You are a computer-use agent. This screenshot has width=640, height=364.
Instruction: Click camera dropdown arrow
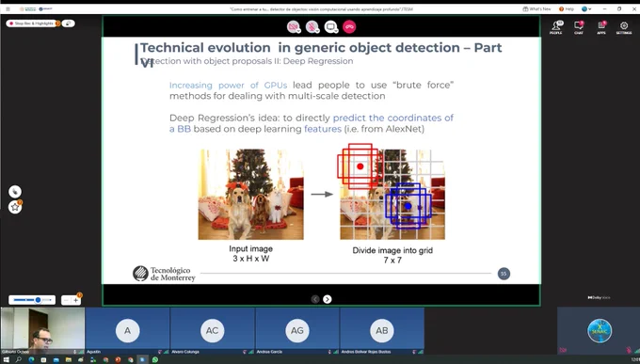tap(298, 31)
